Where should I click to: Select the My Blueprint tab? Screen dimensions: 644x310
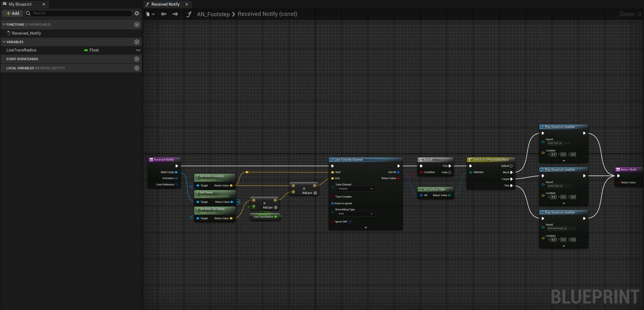coord(20,4)
